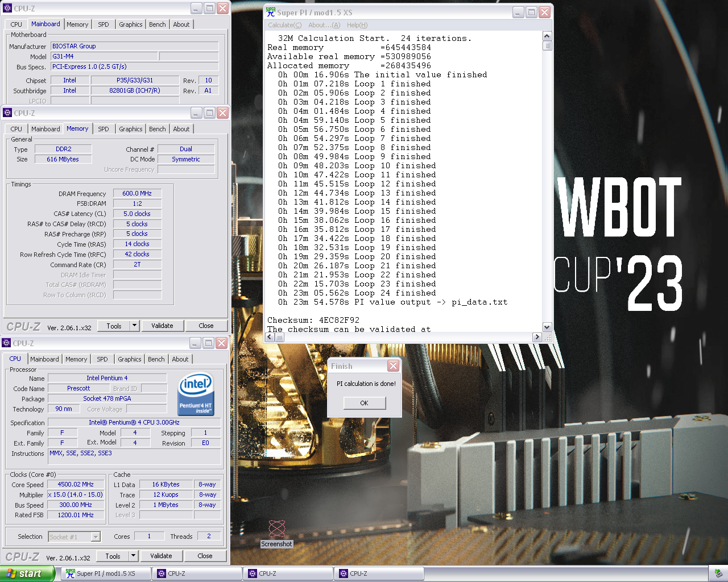Open Calculate menu in Super PI
728x582 pixels.
[285, 25]
